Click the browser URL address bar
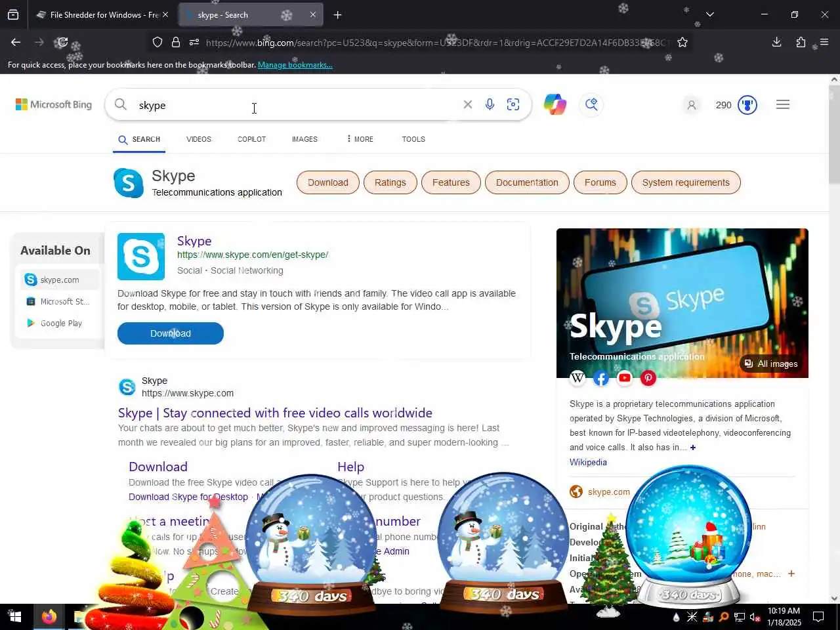Viewport: 840px width, 630px height. pyautogui.click(x=436, y=42)
